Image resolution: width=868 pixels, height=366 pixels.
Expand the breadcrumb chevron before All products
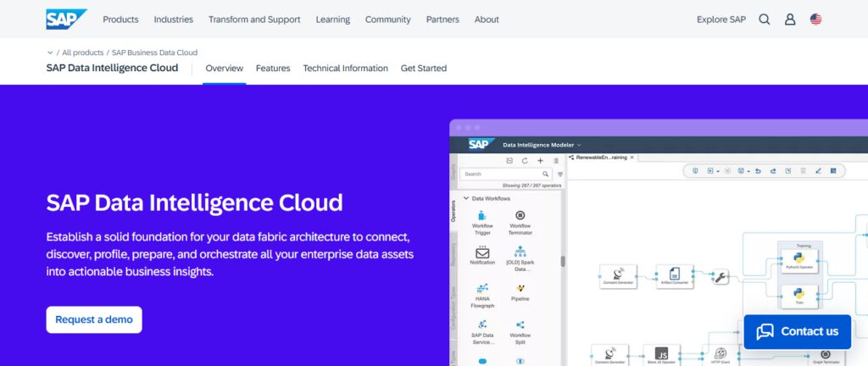pos(50,53)
